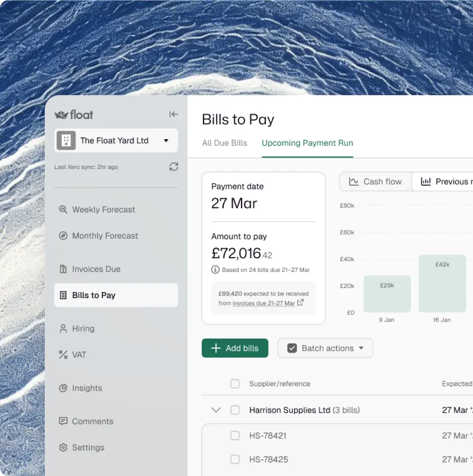
Task: Click the Cash flow line chart icon
Action: [354, 181]
